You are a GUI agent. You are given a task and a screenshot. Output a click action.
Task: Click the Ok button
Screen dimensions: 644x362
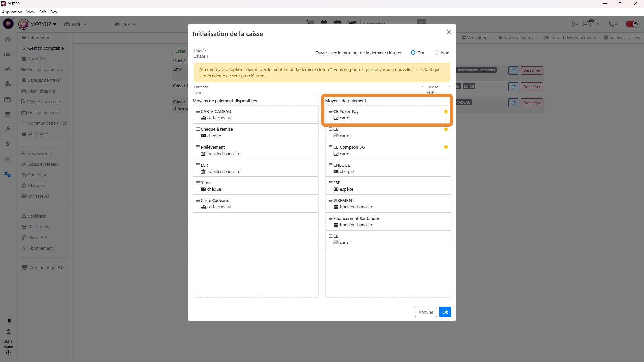click(x=445, y=312)
